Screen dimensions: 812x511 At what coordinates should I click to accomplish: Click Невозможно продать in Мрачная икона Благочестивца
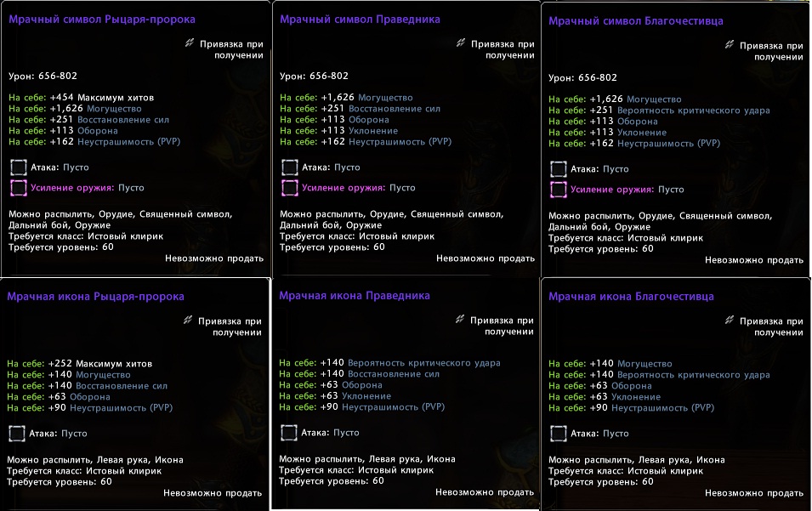[753, 493]
